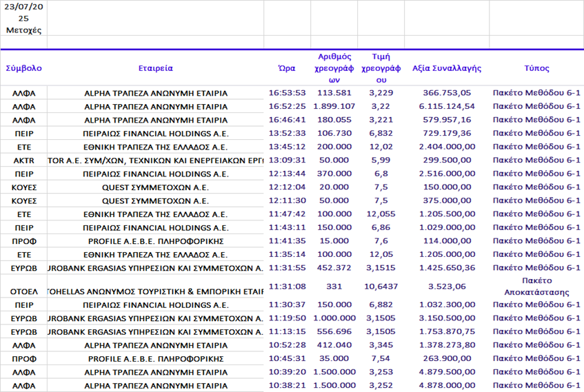Select the price cell 3,1515
584x392 pixels.
(x=381, y=267)
